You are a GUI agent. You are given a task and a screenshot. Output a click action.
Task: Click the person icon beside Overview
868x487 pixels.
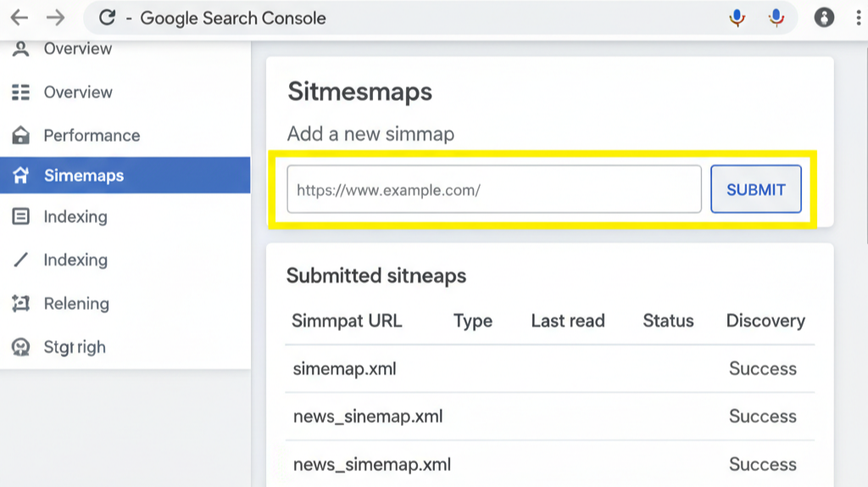point(21,49)
